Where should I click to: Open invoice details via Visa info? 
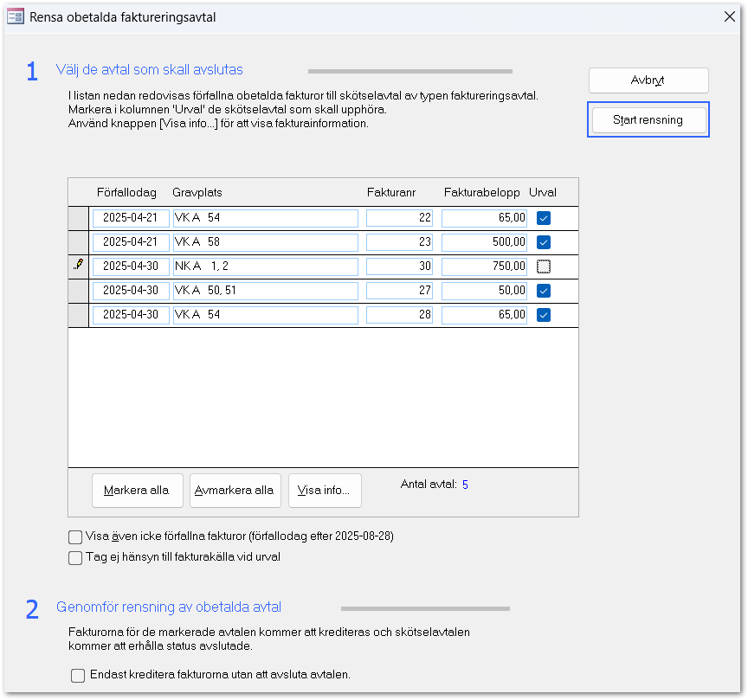(x=324, y=491)
